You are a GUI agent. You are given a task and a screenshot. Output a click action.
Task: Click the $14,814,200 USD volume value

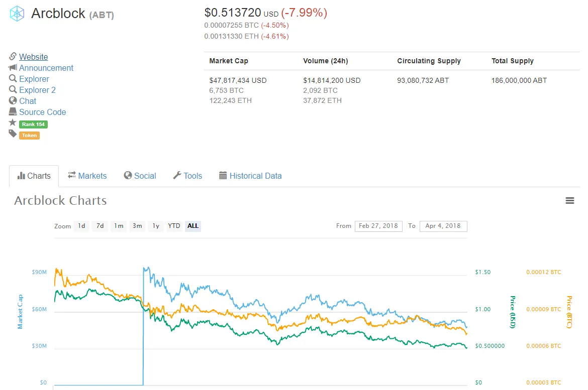pos(332,80)
